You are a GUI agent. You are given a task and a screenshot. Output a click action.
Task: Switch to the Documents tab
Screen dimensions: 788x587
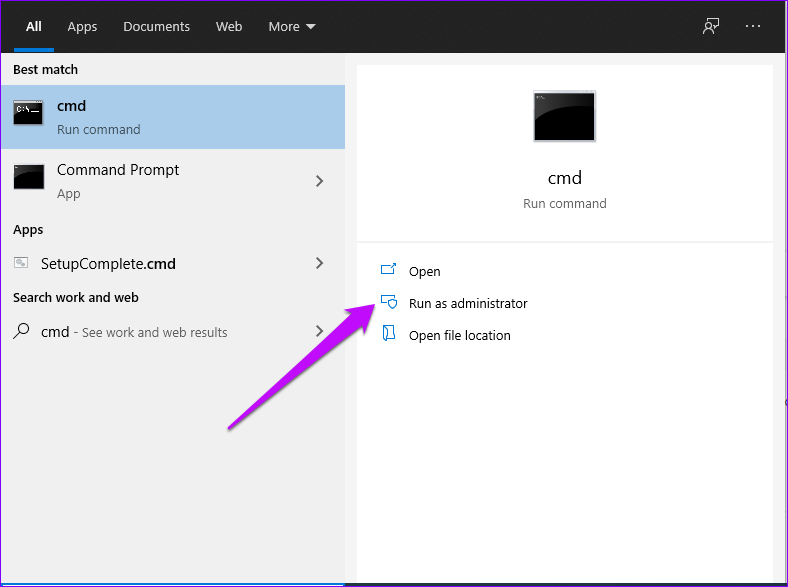(x=156, y=27)
